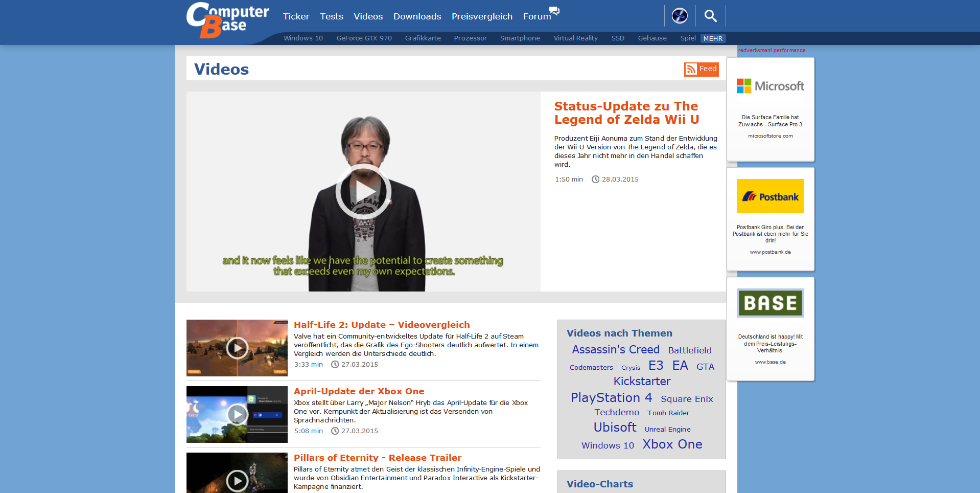Select the Gehäuse topic
The image size is (980, 493).
click(652, 38)
